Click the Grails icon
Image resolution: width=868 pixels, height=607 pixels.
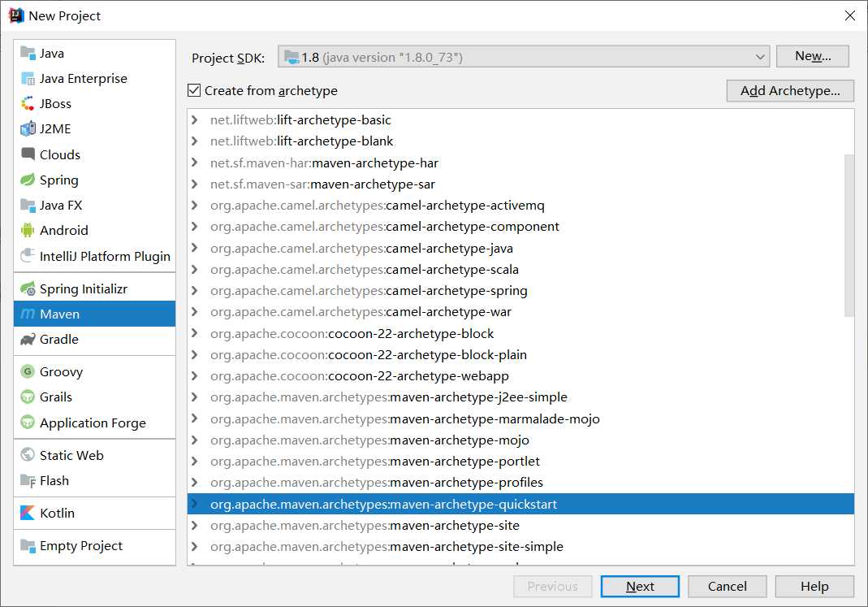28,397
